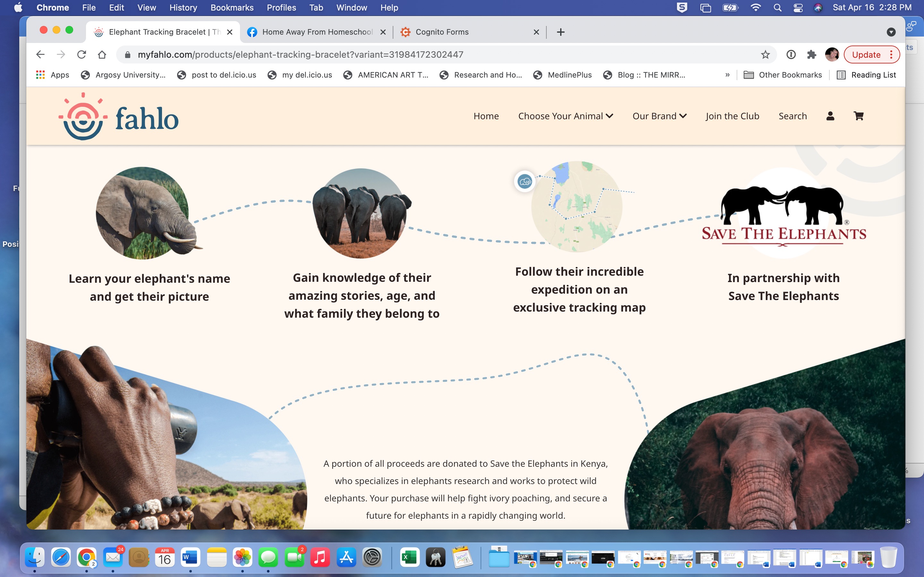Image resolution: width=924 pixels, height=577 pixels.
Task: Open the account profile icon
Action: (830, 116)
